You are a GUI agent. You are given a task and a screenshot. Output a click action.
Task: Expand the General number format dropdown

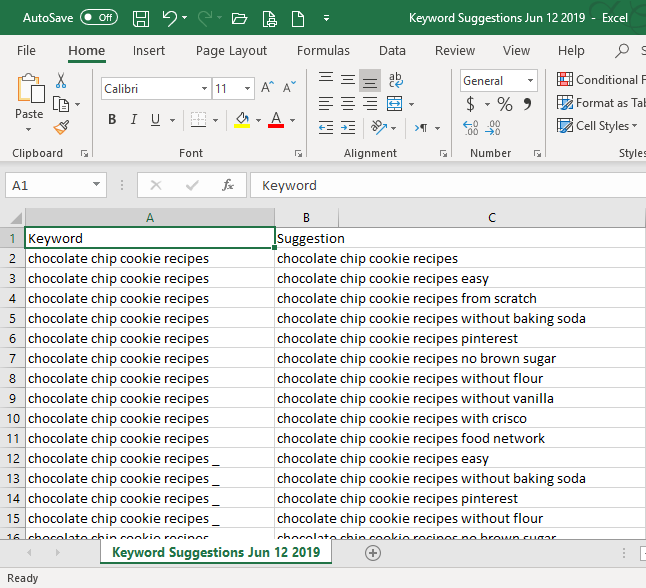(x=530, y=81)
